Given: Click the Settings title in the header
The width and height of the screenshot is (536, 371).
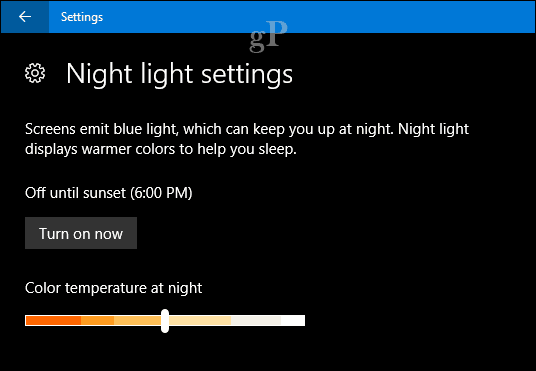Looking at the screenshot, I should (x=82, y=17).
